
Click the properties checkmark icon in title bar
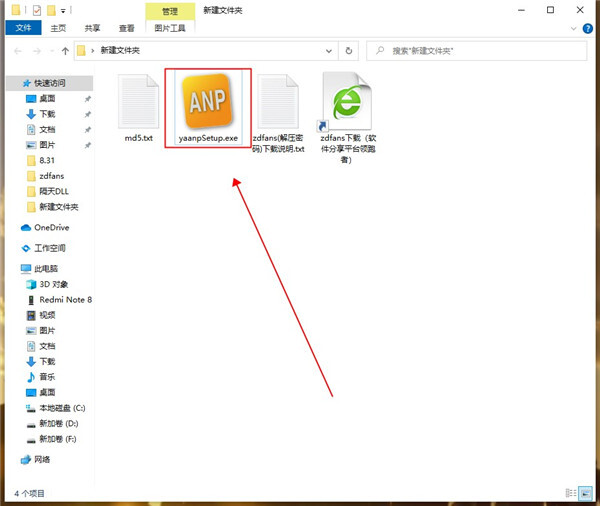click(37, 10)
